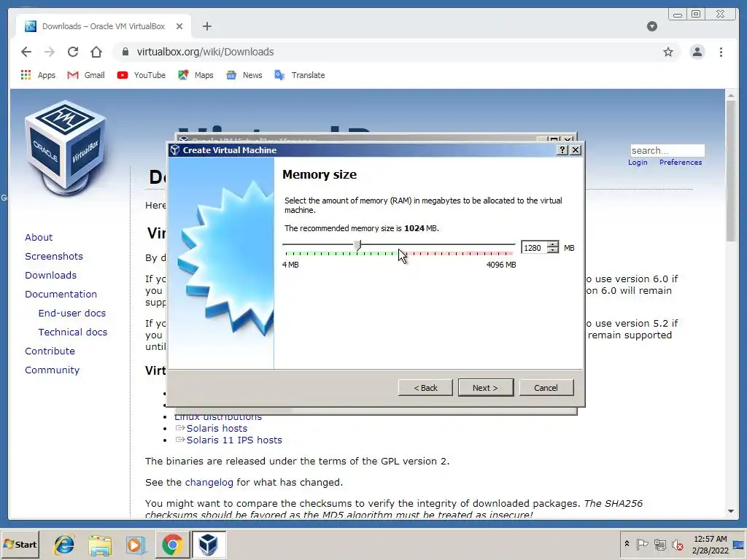Click Next to continue the wizard

click(x=485, y=388)
